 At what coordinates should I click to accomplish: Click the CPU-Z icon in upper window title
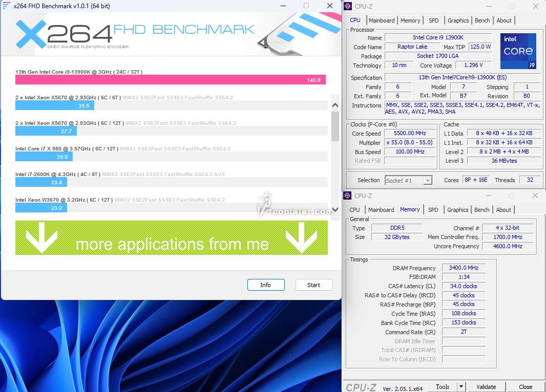[x=348, y=6]
